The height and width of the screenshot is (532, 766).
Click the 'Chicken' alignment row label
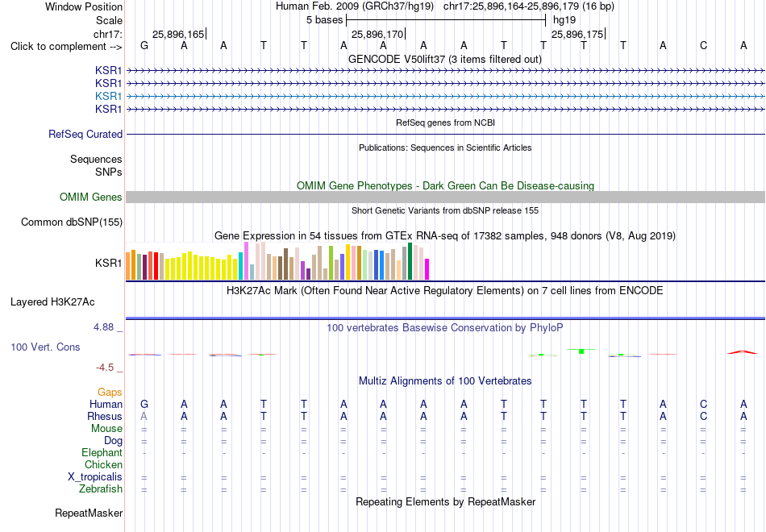(x=103, y=464)
